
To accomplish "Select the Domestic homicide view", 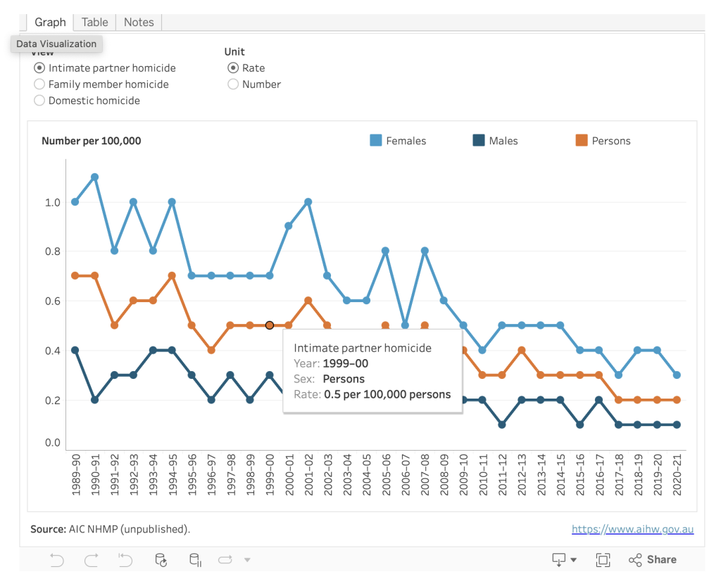I will coord(39,101).
